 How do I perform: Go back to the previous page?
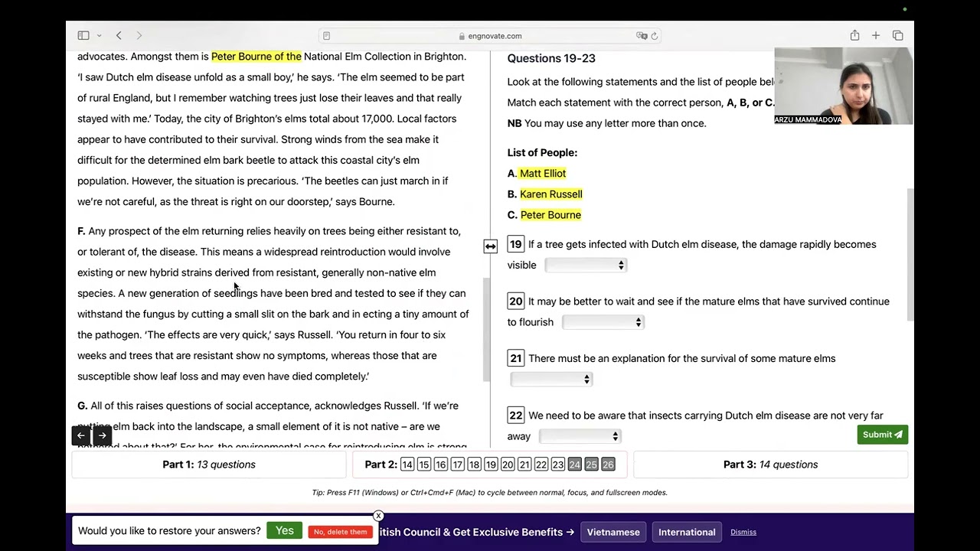click(x=119, y=35)
